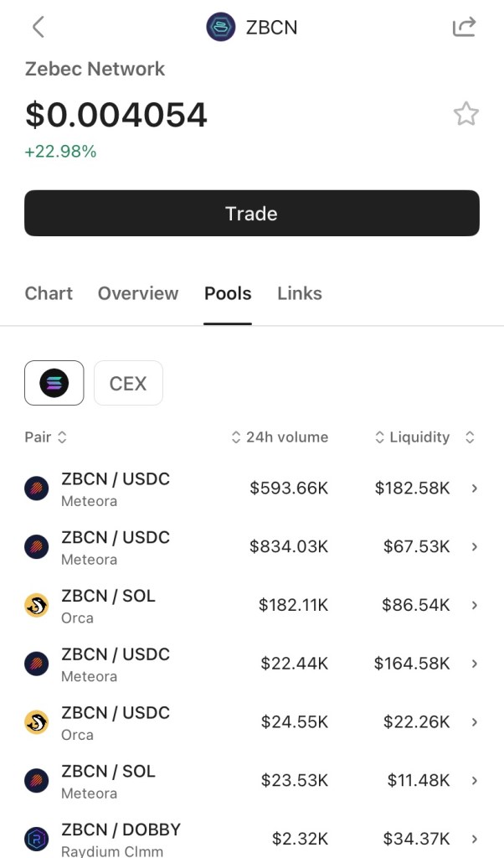The image size is (504, 858).
Task: Tap the chevron for the $834.03K volume pool
Action: 475,546
